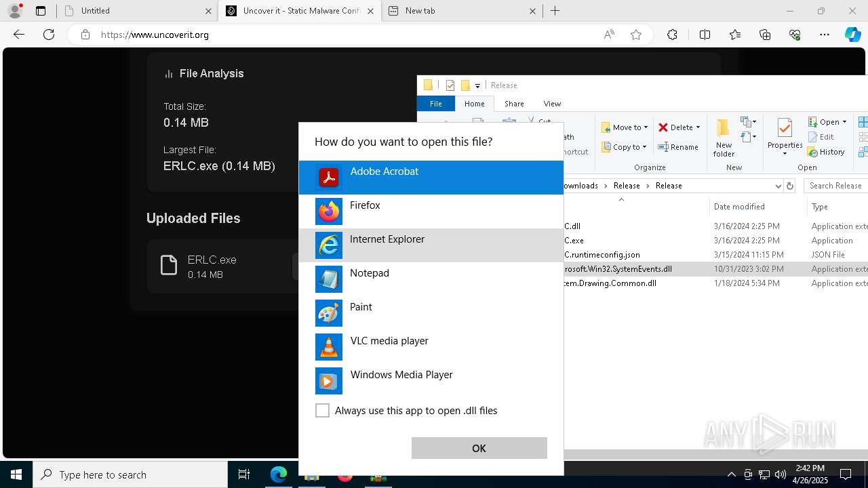Pick Paint from the app list
Image resolution: width=868 pixels, height=488 pixels.
click(431, 313)
